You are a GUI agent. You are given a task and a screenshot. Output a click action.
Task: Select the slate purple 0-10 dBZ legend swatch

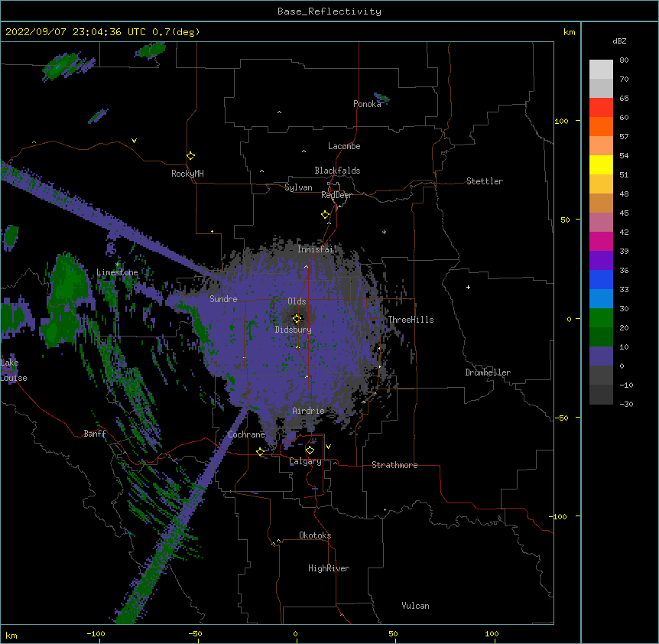[x=601, y=356]
